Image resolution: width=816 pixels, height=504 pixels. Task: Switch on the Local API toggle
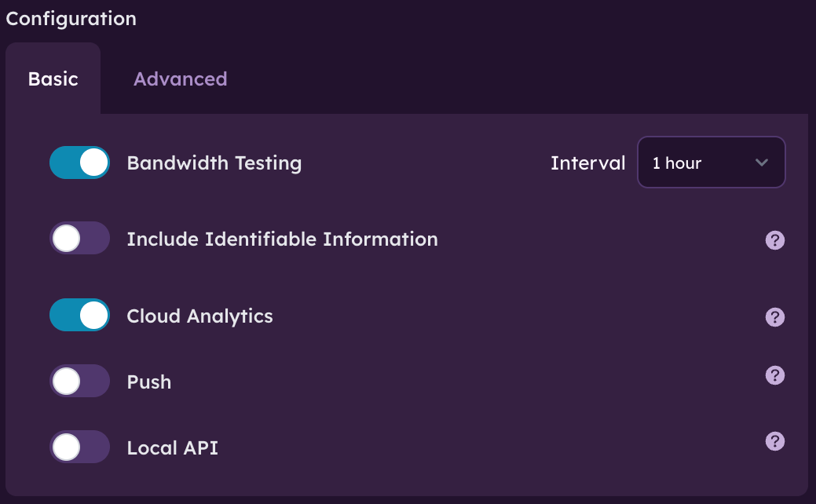point(79,447)
